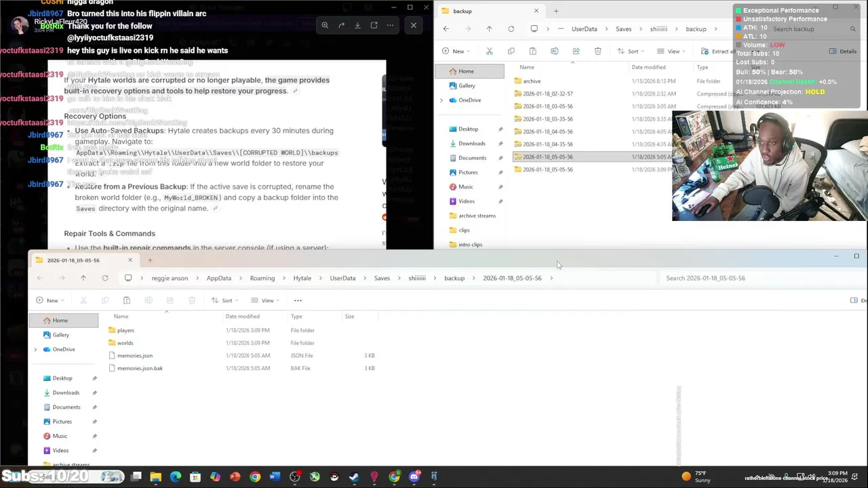The height and width of the screenshot is (488, 868).
Task: Click Copy icon in backup window toolbar
Action: point(511,52)
